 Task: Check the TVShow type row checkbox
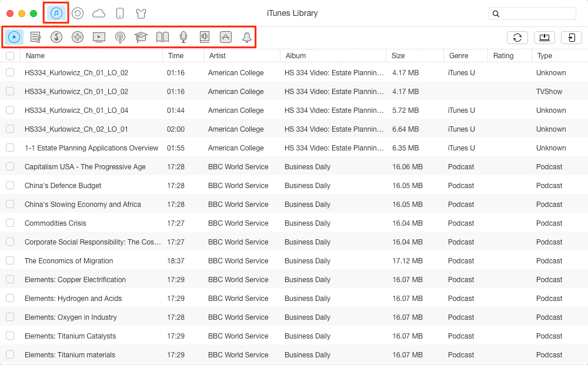pyautogui.click(x=10, y=91)
